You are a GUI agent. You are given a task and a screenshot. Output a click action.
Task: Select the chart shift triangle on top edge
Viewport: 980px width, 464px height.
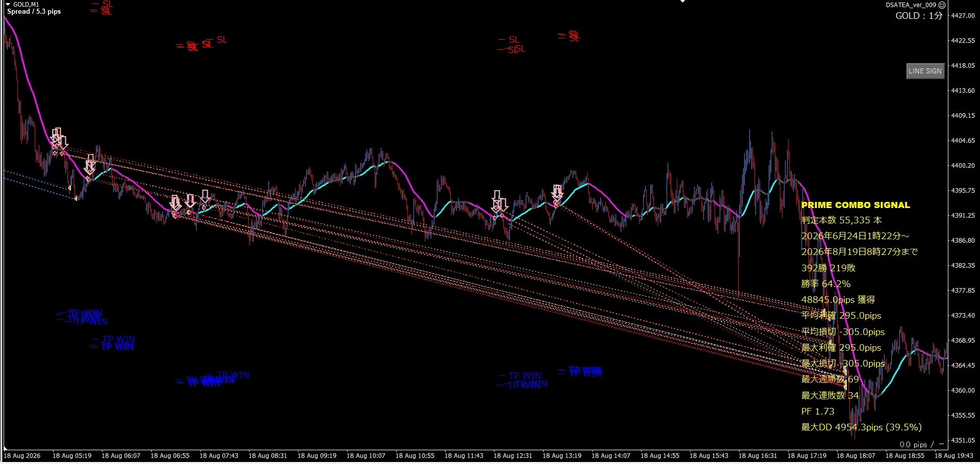point(682,2)
